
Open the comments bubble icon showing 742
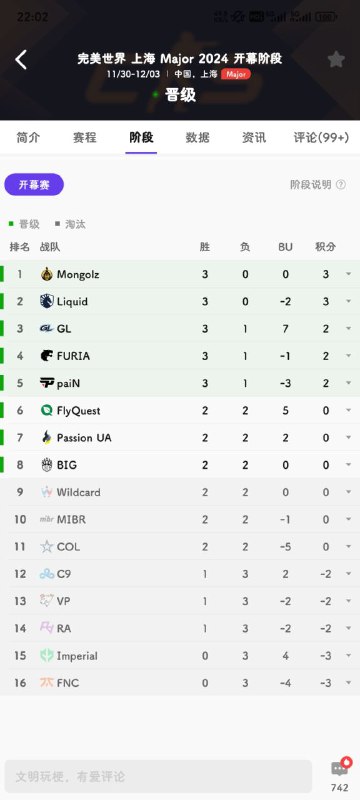[340, 769]
